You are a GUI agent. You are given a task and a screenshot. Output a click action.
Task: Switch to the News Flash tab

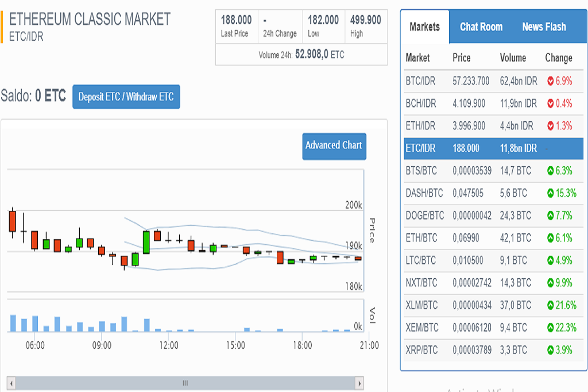click(544, 26)
